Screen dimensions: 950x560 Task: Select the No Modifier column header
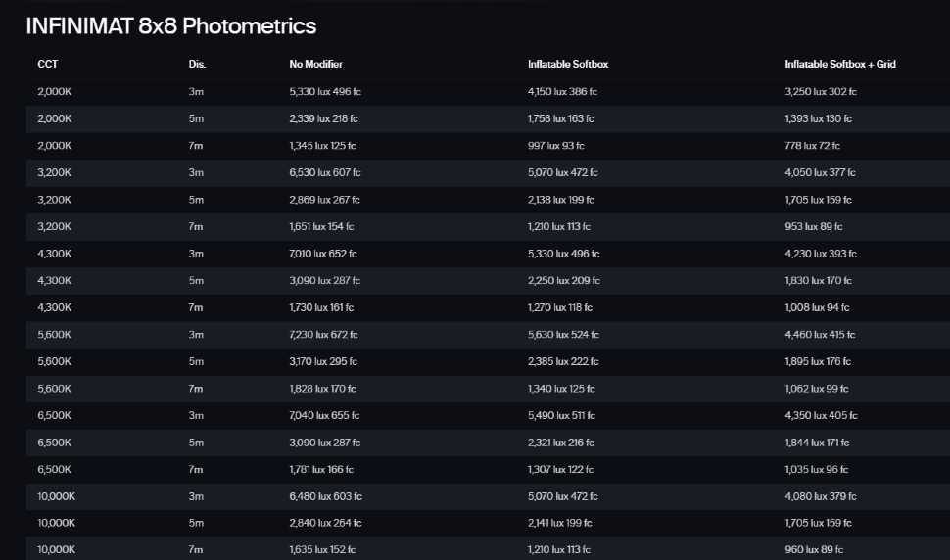[x=315, y=65]
